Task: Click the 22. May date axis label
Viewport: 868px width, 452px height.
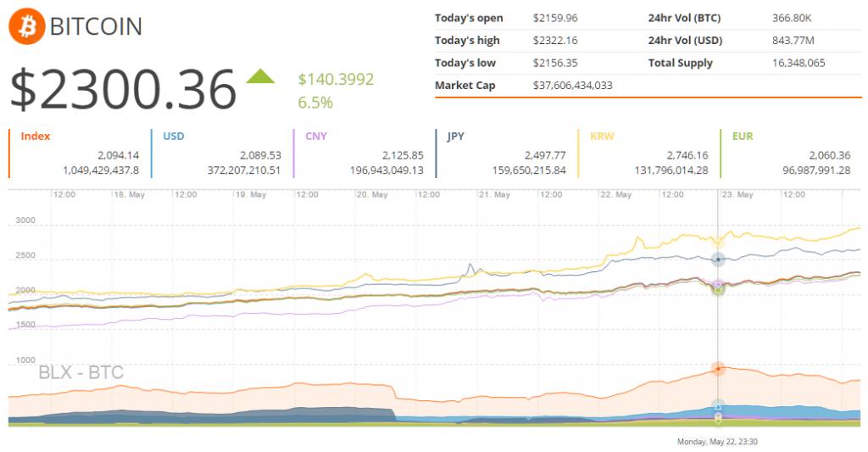Action: click(616, 194)
